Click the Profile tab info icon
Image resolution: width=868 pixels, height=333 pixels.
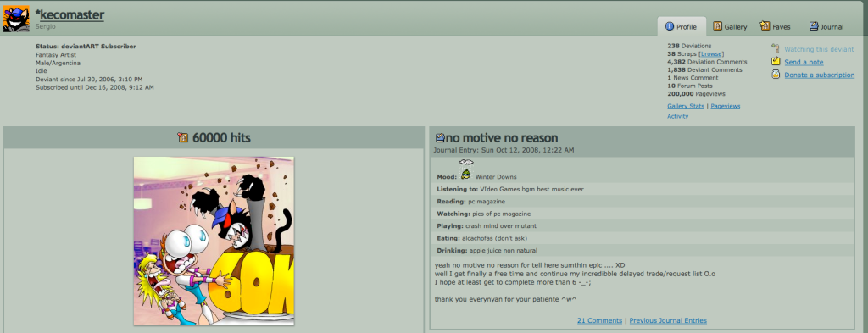pos(670,26)
